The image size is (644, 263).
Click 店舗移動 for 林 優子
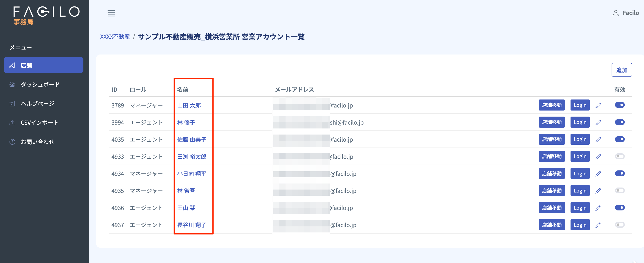click(552, 122)
